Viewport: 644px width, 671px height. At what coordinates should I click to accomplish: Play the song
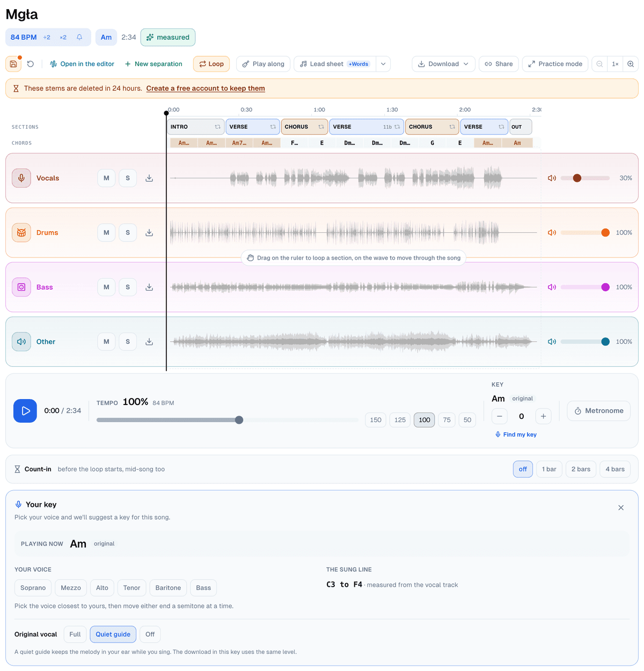25,411
